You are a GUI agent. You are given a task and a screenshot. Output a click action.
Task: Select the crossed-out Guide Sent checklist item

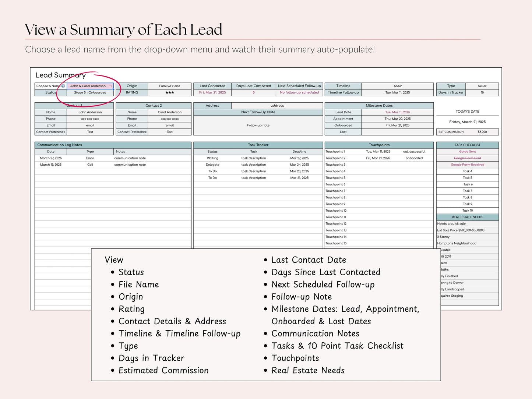click(x=468, y=152)
